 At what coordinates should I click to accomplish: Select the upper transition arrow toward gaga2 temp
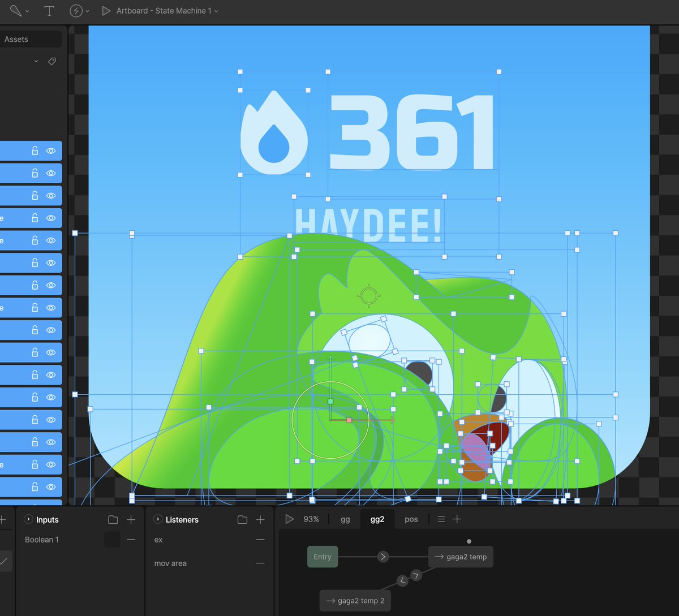416,575
